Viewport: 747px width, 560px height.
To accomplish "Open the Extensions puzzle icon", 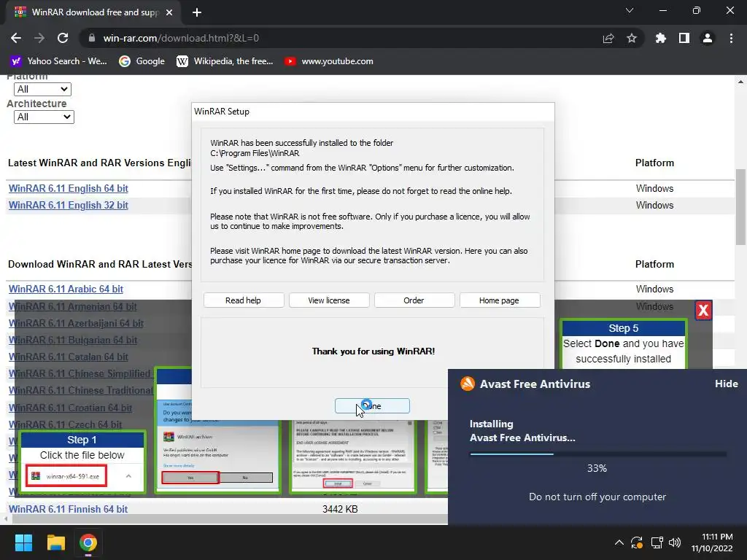I will pos(660,38).
